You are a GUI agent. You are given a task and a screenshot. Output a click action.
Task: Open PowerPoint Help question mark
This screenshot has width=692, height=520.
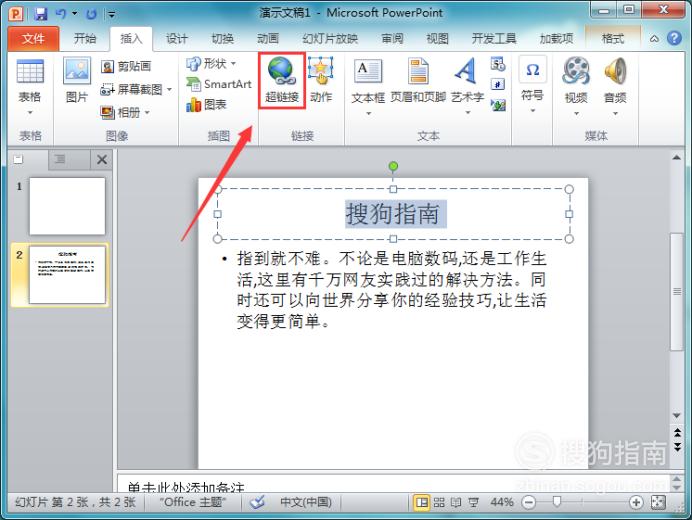pyautogui.click(x=674, y=38)
